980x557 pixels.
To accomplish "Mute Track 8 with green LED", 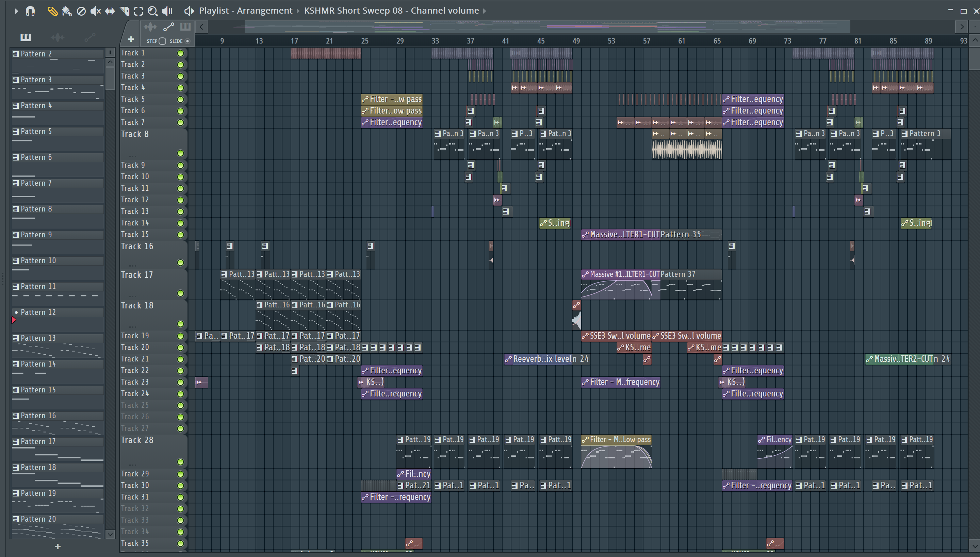I will click(180, 153).
